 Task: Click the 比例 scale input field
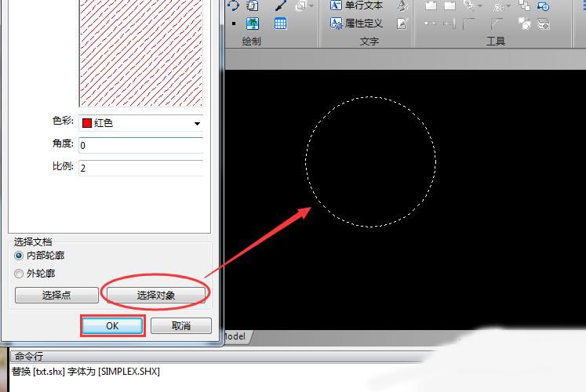point(141,168)
